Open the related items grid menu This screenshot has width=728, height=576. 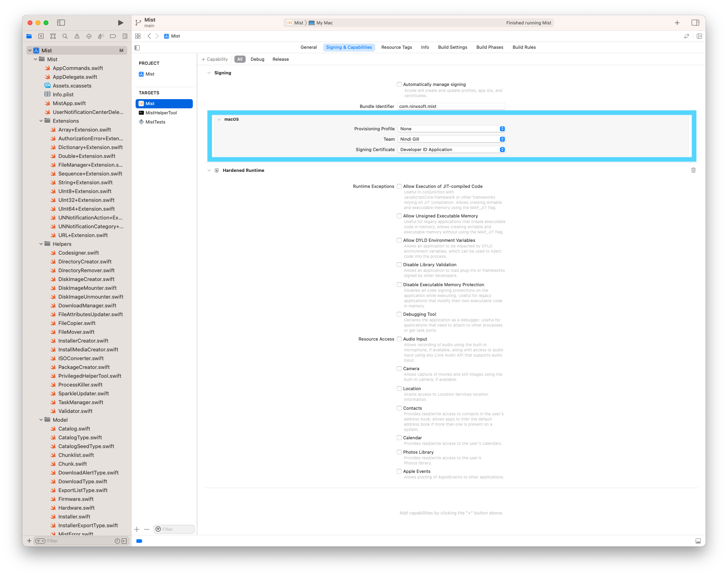coord(138,36)
